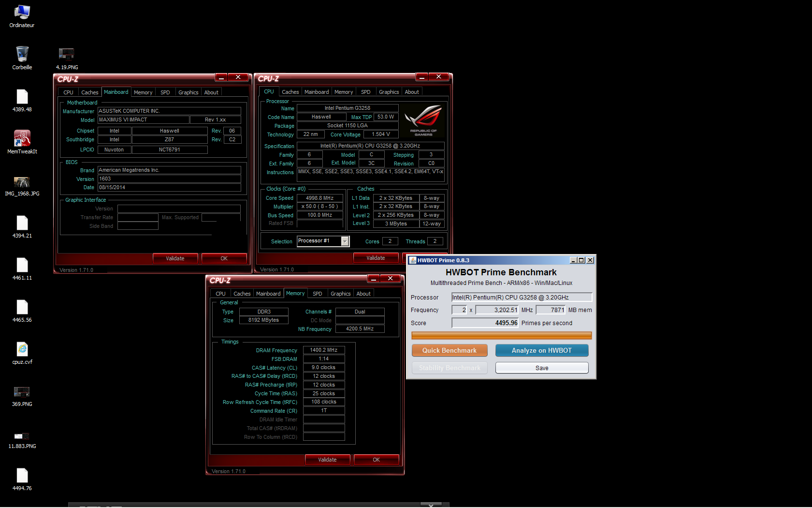The width and height of the screenshot is (812, 508).
Task: Click the motherboard model MAXIMUS VI IMPACT
Action: click(x=143, y=120)
